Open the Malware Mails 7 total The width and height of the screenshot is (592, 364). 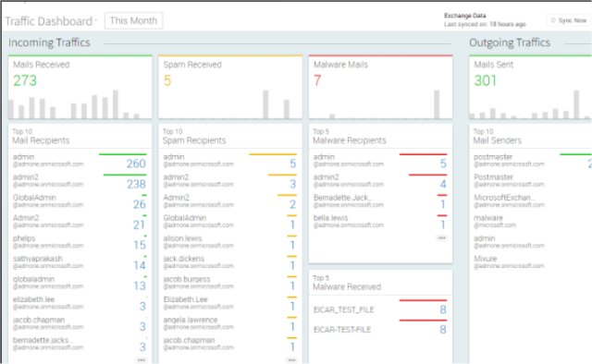pyautogui.click(x=317, y=80)
